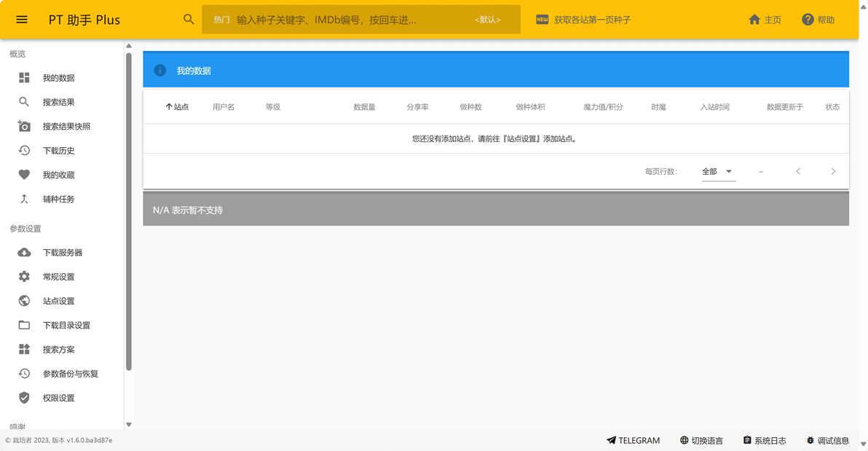Sort table by 站点 column arrow

(169, 107)
